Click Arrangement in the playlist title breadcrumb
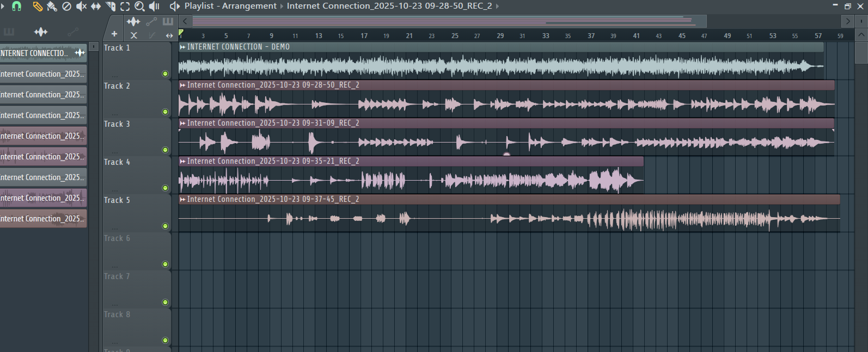The width and height of the screenshot is (868, 352). (x=249, y=6)
